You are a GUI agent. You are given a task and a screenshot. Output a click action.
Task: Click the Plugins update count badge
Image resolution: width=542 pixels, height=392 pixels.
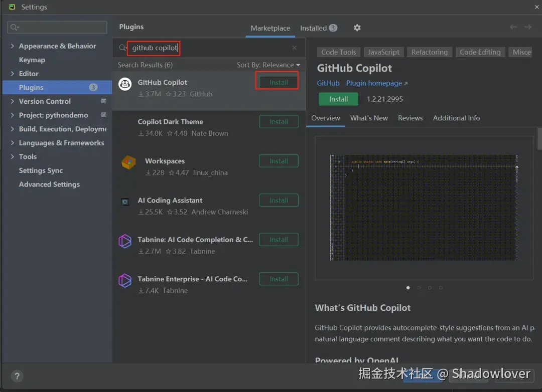click(93, 87)
